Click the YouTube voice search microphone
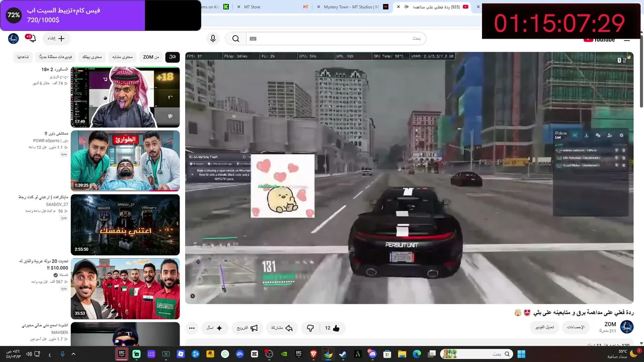Viewport: 644px width, 362px height. coord(213,39)
